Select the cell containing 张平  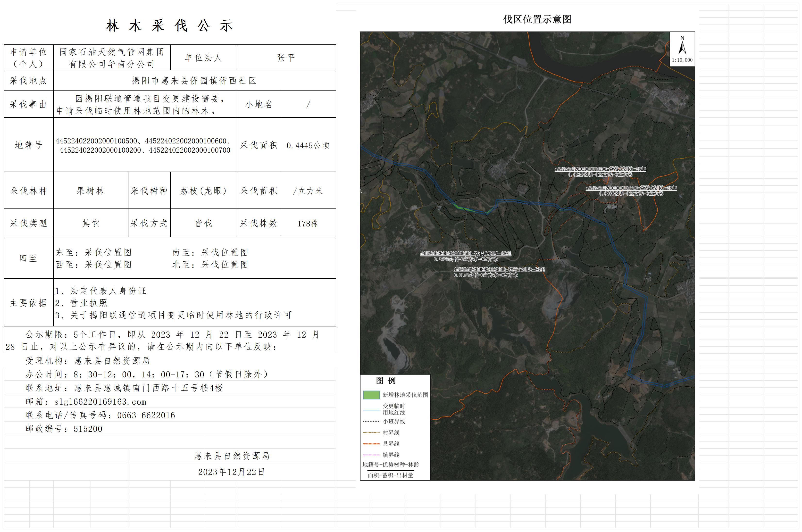tap(286, 58)
